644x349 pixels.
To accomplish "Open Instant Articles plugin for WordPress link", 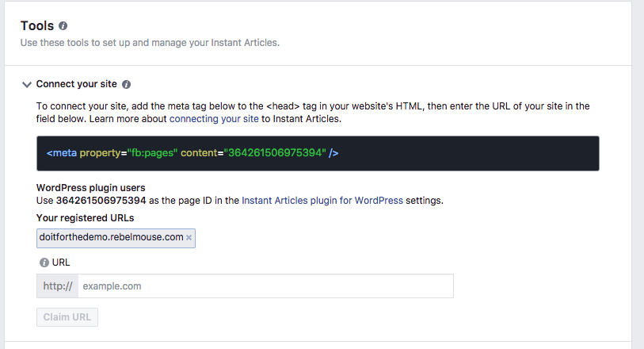I will [x=322, y=201].
